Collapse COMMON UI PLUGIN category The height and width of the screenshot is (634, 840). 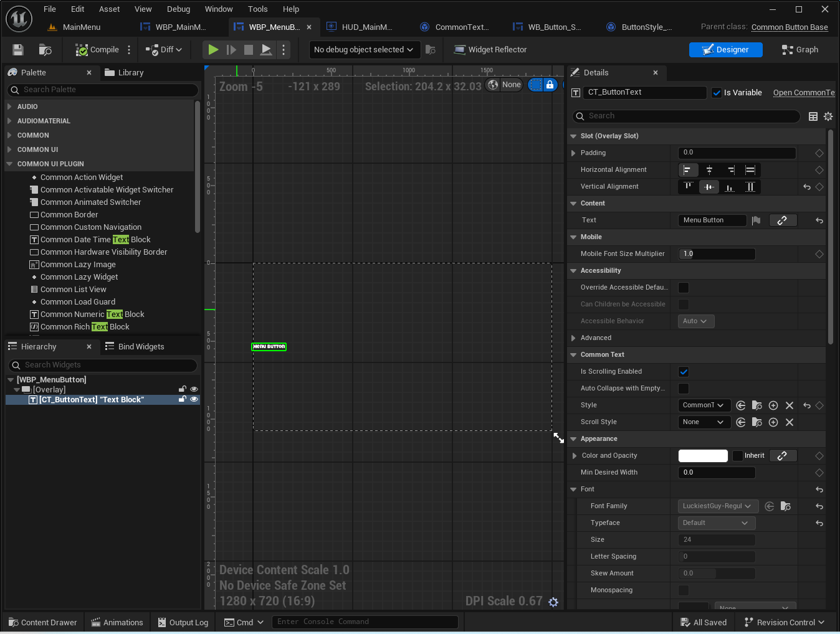click(x=9, y=164)
